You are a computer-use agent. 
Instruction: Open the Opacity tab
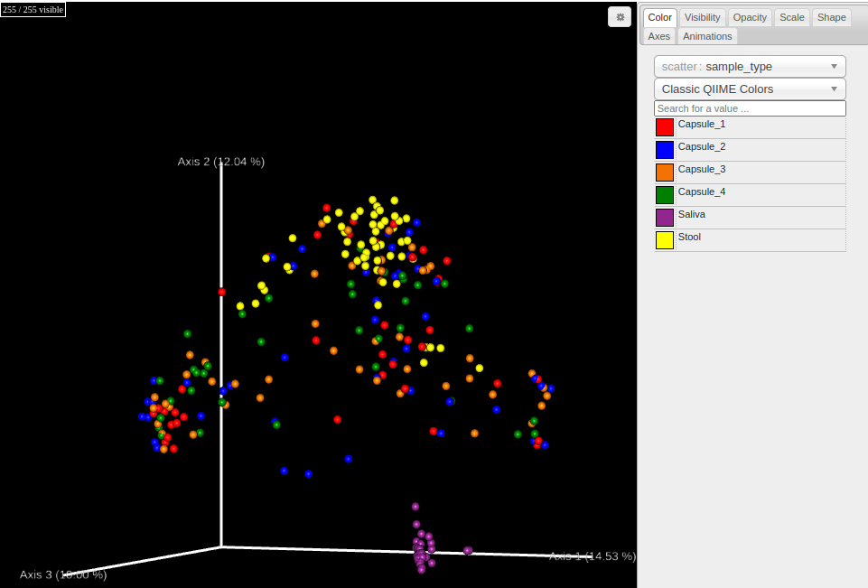click(x=750, y=17)
